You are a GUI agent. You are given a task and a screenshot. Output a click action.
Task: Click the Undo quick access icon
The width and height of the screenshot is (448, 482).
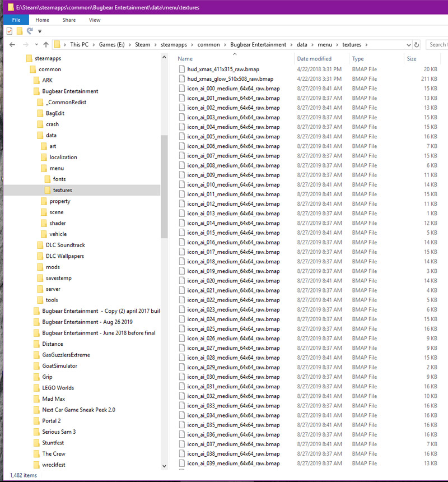coord(30,31)
